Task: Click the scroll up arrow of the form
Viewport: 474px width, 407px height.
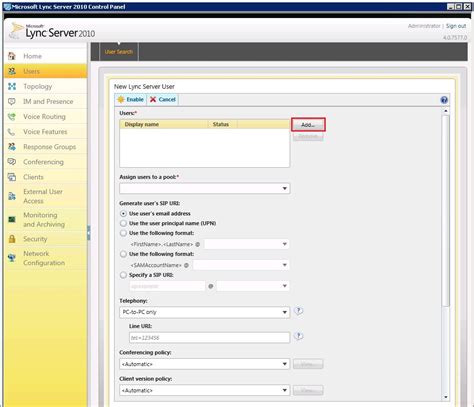Action: point(446,111)
